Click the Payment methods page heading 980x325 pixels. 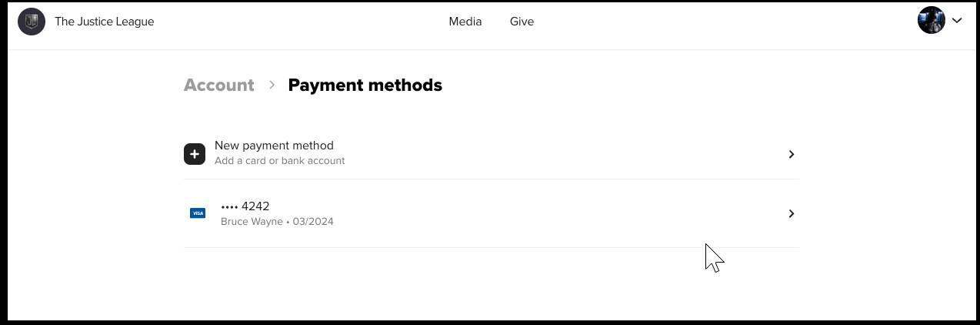[x=365, y=85]
